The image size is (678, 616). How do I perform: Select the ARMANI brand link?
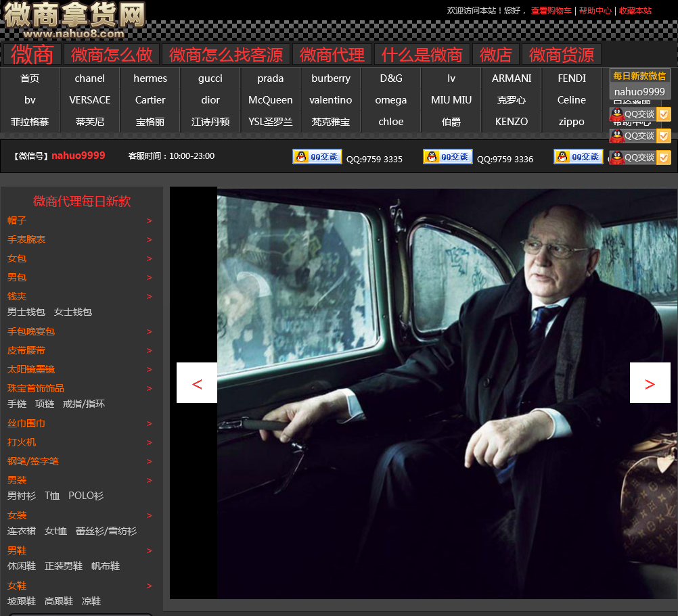click(x=512, y=78)
